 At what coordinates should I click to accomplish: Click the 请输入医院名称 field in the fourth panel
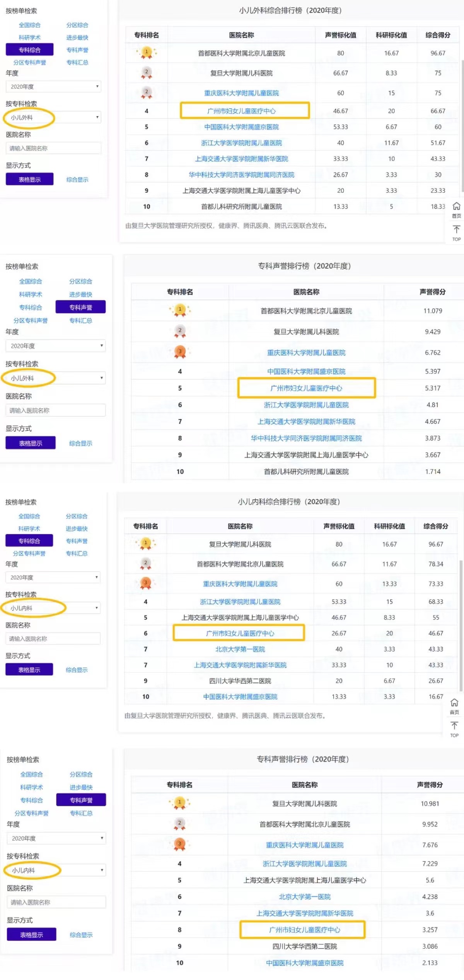point(56,902)
